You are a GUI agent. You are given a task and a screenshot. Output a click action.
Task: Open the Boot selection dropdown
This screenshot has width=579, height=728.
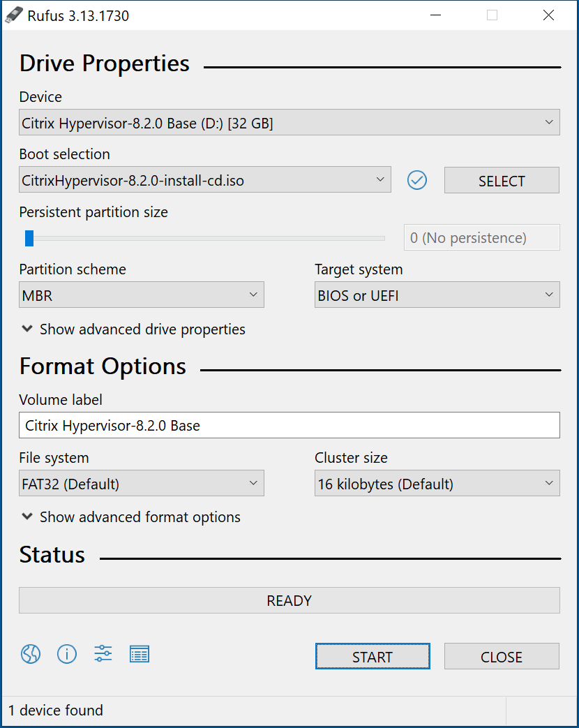(204, 180)
